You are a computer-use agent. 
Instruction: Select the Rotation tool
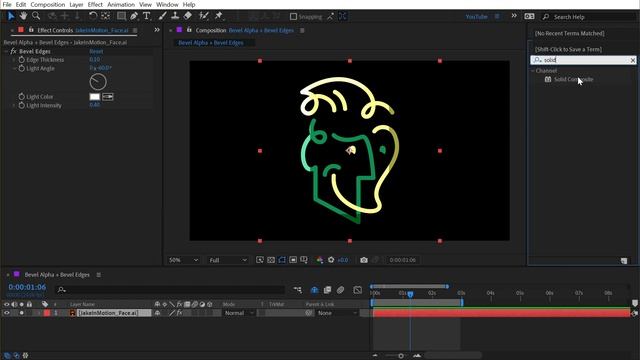[93, 16]
